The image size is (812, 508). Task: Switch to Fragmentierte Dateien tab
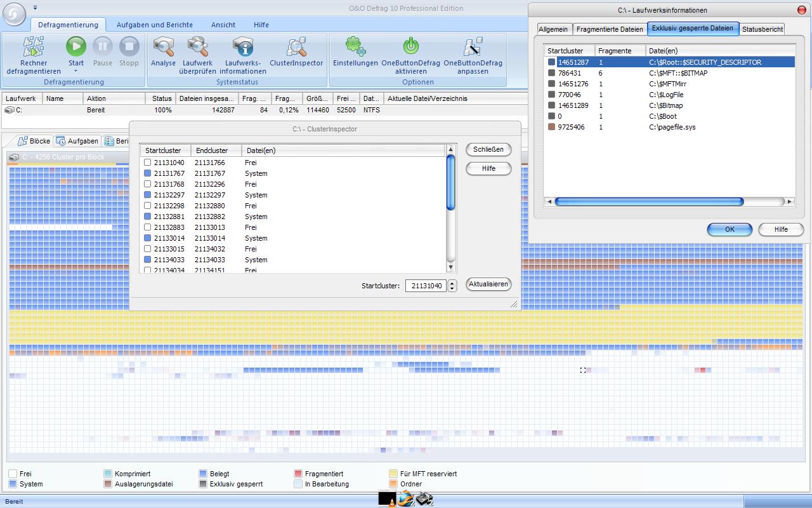click(x=610, y=29)
